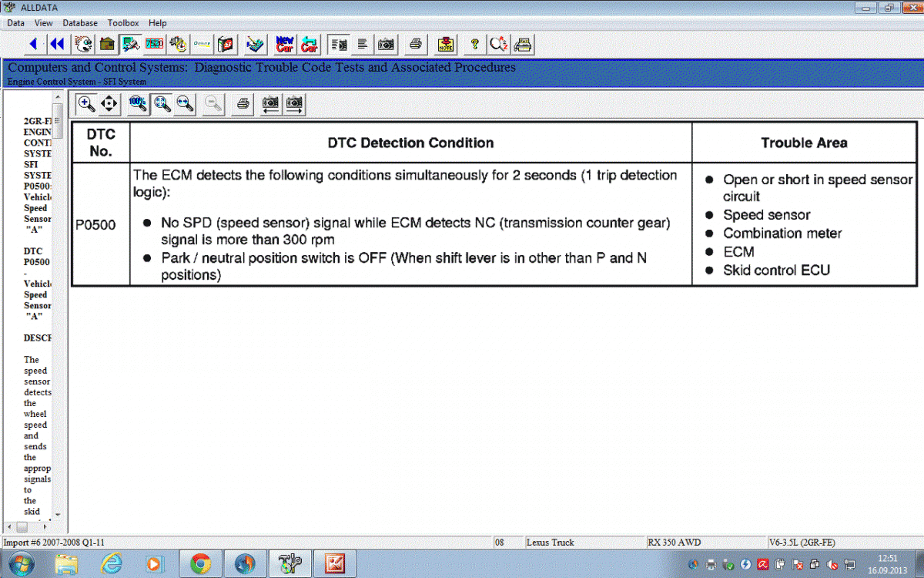Viewport: 924px width, 578px height.
Task: Open the Note stamp toolbar icon
Action: 445,44
